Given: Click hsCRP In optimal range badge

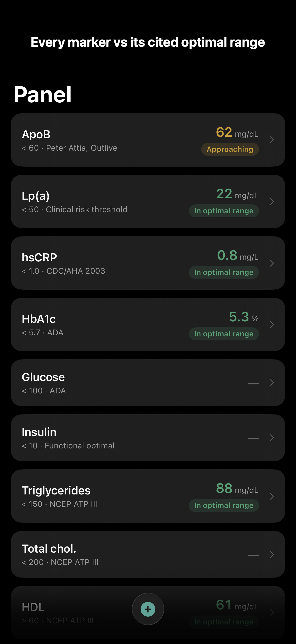Looking at the screenshot, I should pyautogui.click(x=224, y=272).
